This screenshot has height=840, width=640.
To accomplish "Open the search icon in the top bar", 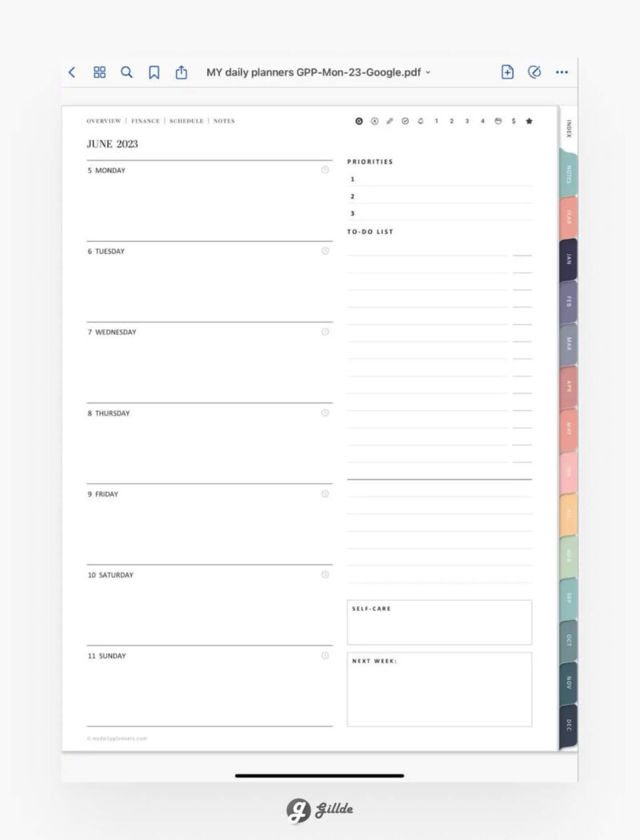I will [126, 71].
